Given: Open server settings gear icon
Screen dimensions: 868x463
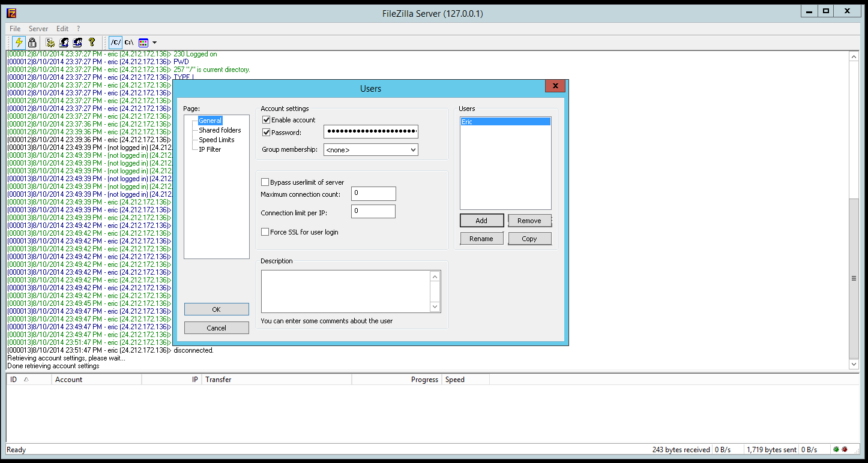Looking at the screenshot, I should (50, 43).
